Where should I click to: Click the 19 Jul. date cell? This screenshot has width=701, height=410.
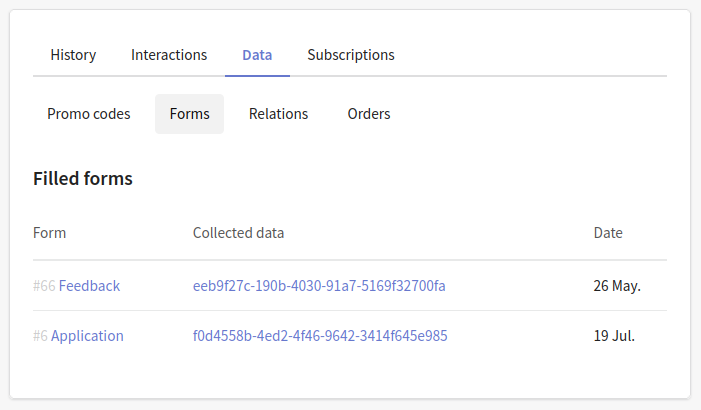(614, 336)
